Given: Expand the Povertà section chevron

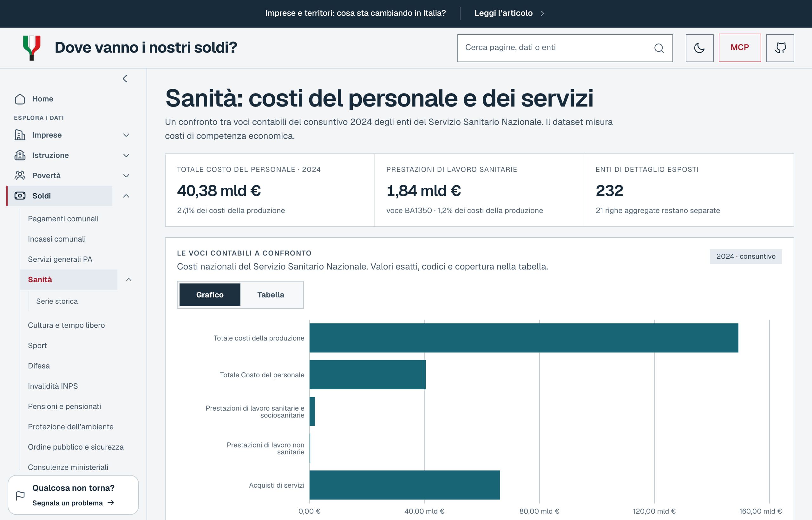Looking at the screenshot, I should pos(126,176).
